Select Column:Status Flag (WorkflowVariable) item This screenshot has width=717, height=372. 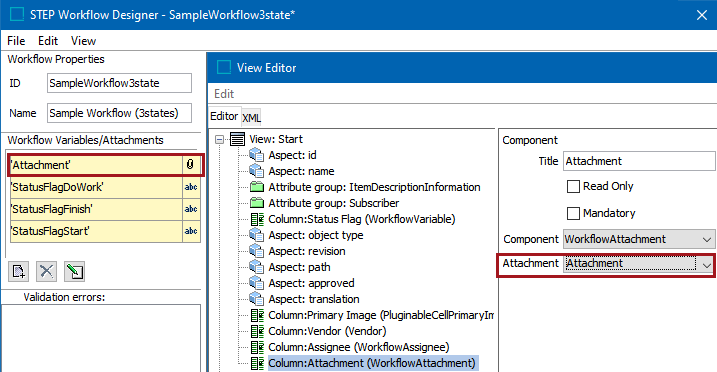click(362, 219)
